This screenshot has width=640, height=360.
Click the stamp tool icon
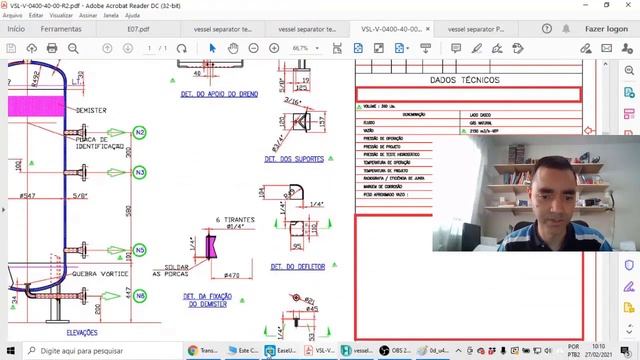pyautogui.click(x=518, y=48)
